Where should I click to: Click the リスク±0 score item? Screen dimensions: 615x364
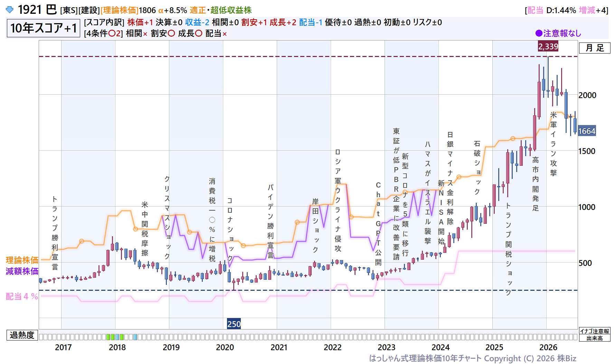(427, 22)
